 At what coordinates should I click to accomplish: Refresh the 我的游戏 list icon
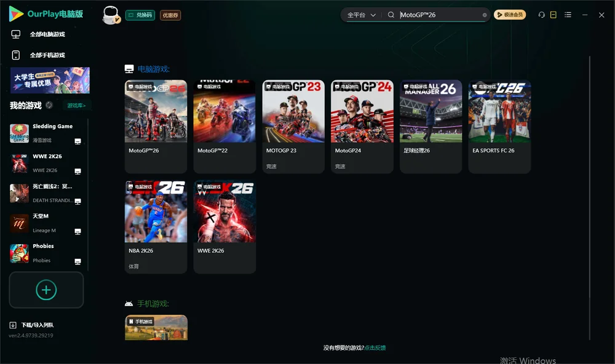(x=49, y=105)
